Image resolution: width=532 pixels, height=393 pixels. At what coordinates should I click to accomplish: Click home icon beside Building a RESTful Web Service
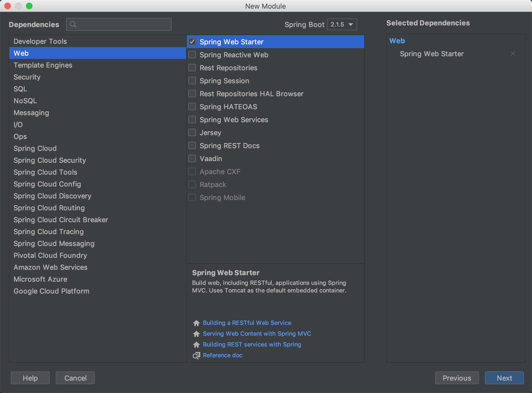tap(196, 323)
